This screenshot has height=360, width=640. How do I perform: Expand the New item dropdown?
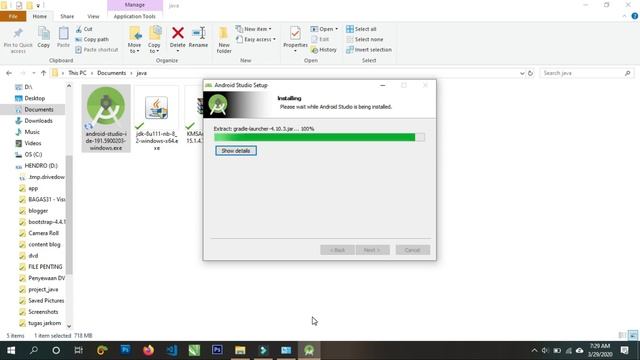coord(254,29)
